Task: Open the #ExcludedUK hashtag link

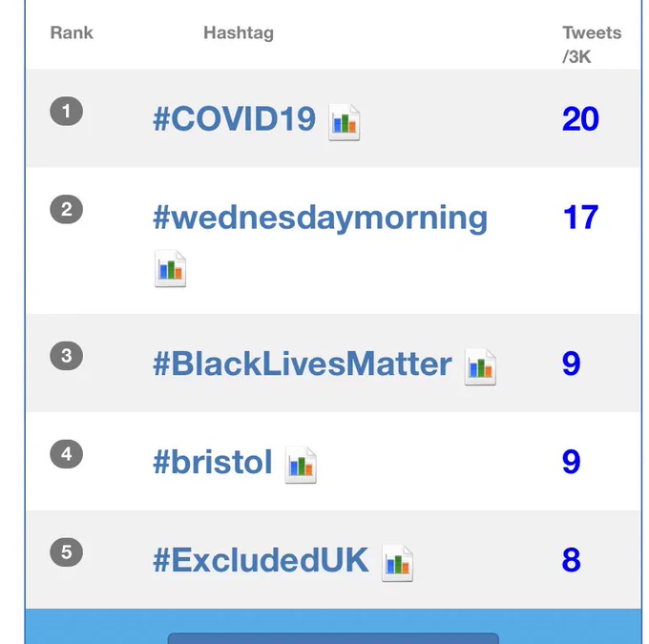Action: point(261,560)
